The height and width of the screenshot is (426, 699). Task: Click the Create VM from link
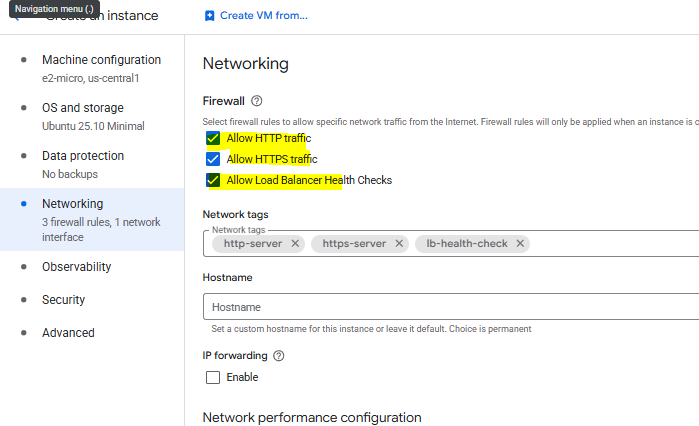click(x=264, y=16)
